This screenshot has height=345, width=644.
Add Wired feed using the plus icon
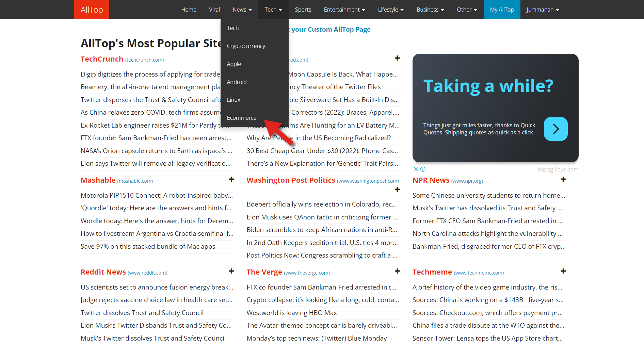click(397, 58)
